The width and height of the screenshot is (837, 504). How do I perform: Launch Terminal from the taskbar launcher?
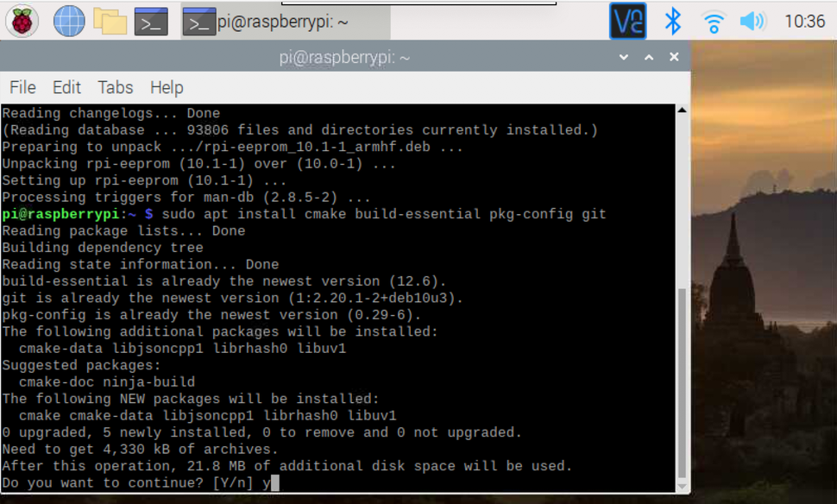click(x=151, y=21)
